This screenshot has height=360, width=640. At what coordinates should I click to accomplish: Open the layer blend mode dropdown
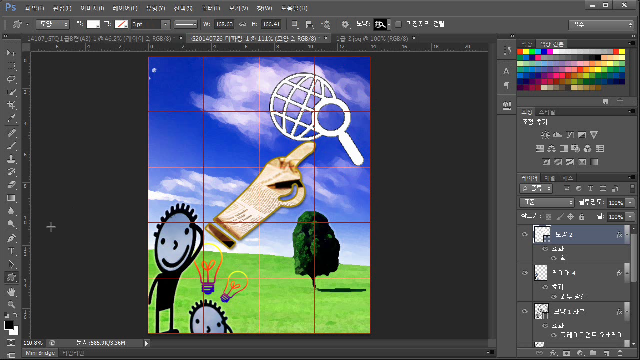pos(547,202)
